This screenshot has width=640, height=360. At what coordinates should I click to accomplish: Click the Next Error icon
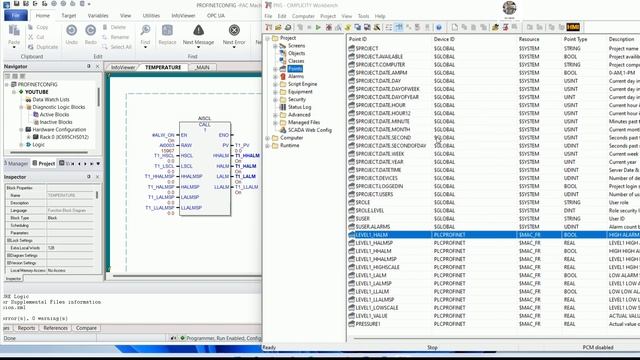coord(234,30)
